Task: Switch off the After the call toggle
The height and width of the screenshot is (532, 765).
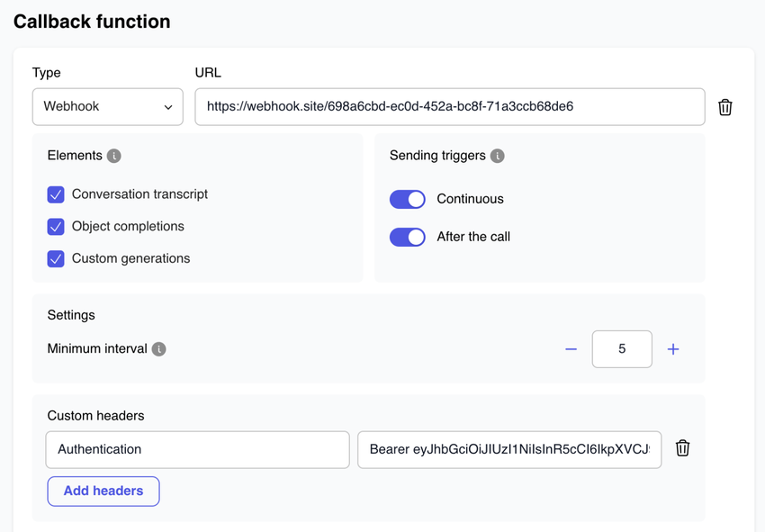Action: 408,237
